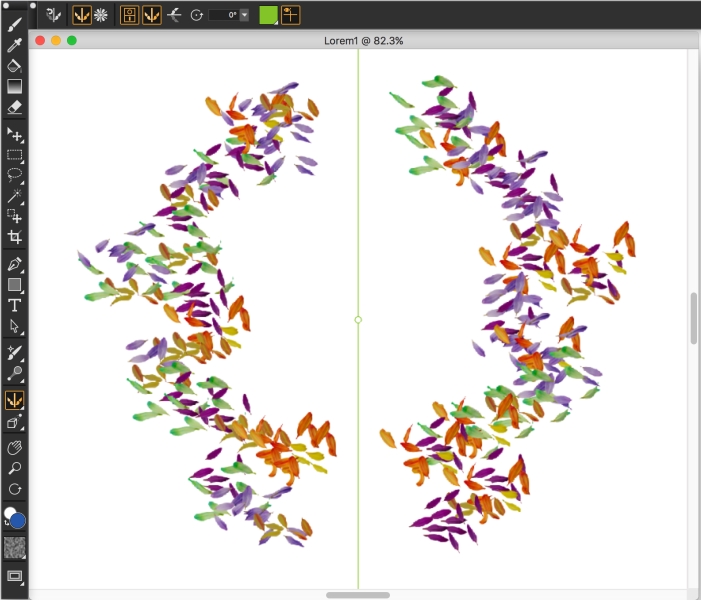Expand the screen view mode flyout

(x=15, y=577)
